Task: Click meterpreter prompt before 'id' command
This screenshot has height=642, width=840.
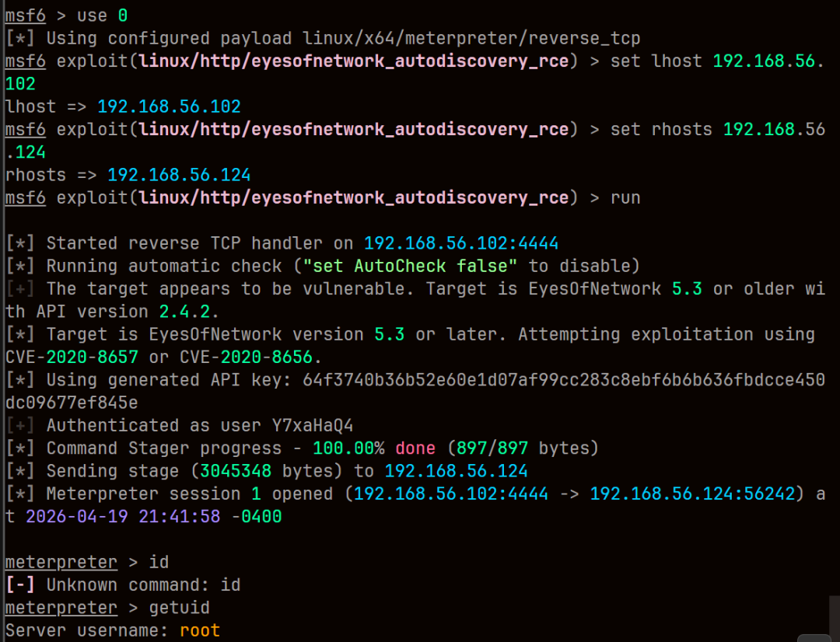Action: click(61, 562)
